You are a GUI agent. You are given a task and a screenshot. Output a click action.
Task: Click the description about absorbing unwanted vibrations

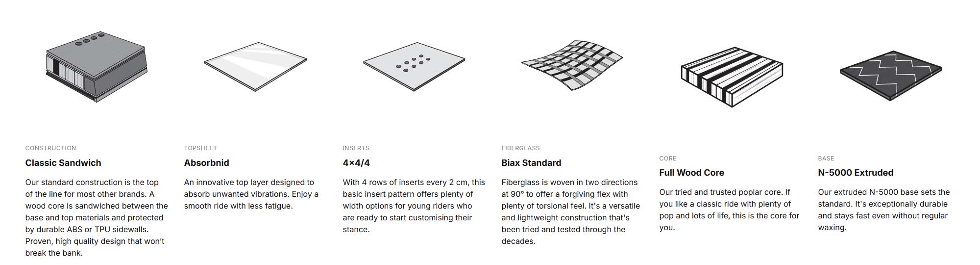(x=251, y=194)
